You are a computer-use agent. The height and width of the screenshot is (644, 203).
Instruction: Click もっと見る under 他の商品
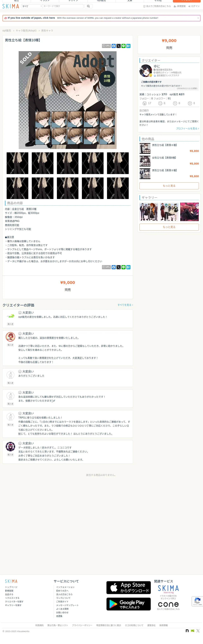[x=169, y=186]
